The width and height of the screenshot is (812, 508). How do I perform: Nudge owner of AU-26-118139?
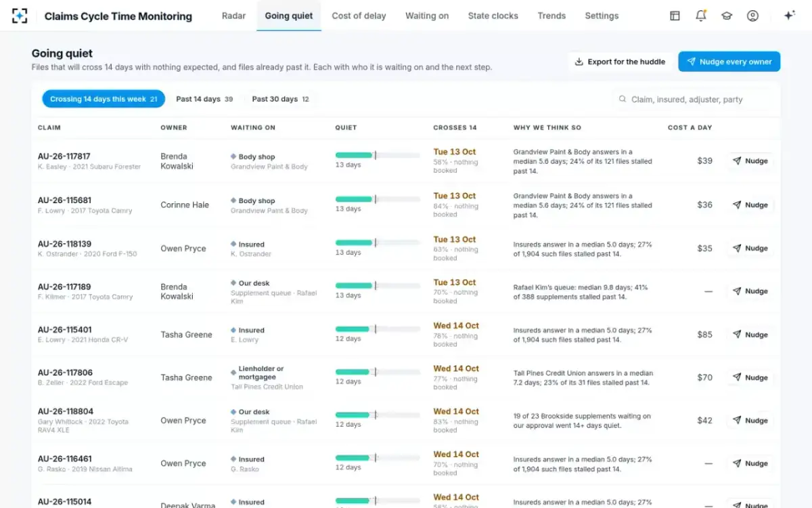click(750, 249)
